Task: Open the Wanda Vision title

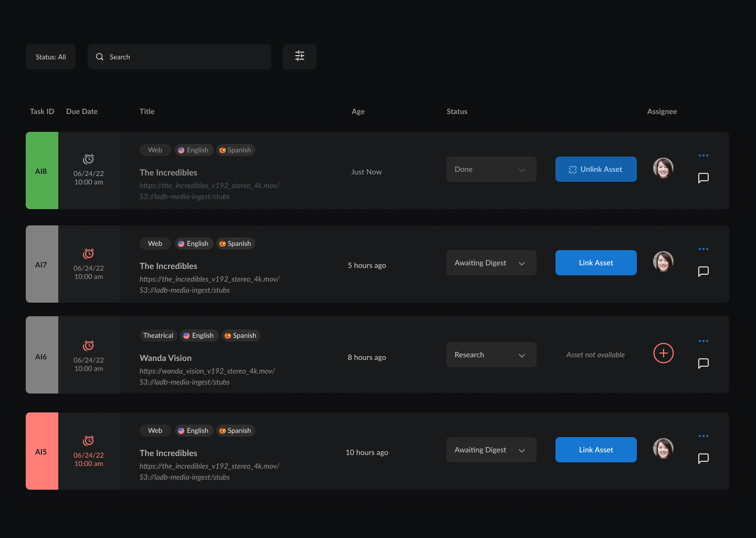Action: click(165, 358)
